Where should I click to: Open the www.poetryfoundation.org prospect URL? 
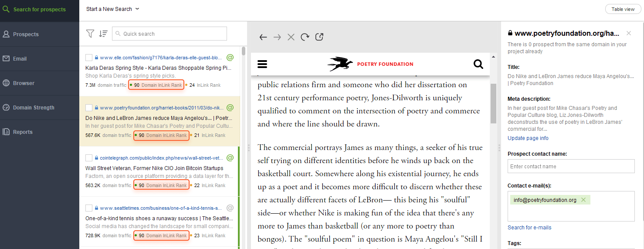(161, 107)
